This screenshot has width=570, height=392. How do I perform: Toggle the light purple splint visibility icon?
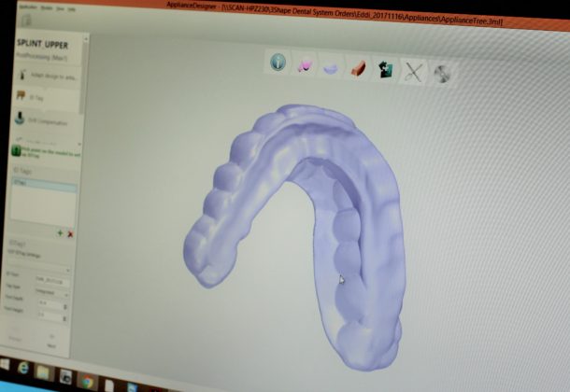click(x=331, y=68)
